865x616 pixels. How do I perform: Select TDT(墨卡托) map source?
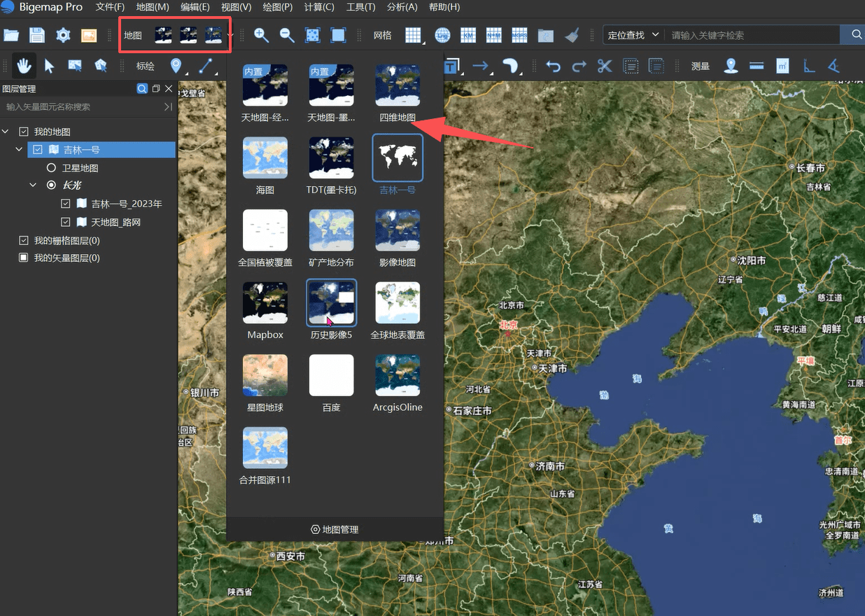pyautogui.click(x=332, y=167)
